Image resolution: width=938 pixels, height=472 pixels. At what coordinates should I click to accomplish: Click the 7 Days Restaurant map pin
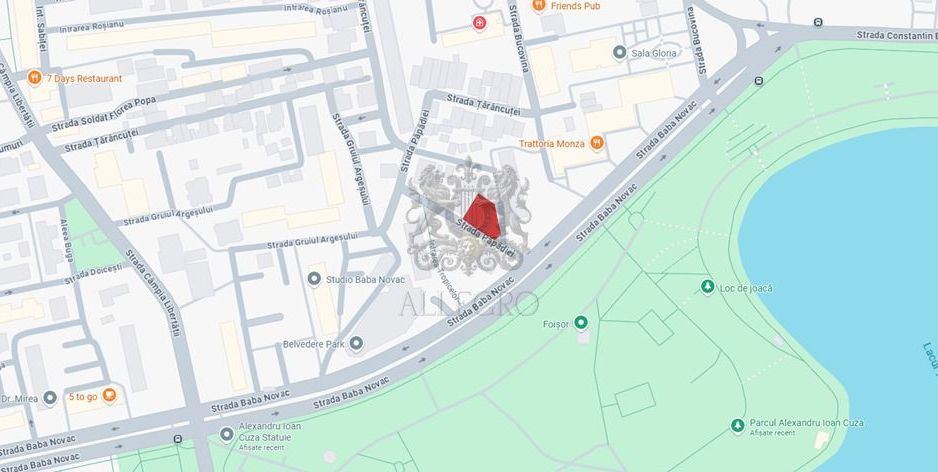[35, 78]
